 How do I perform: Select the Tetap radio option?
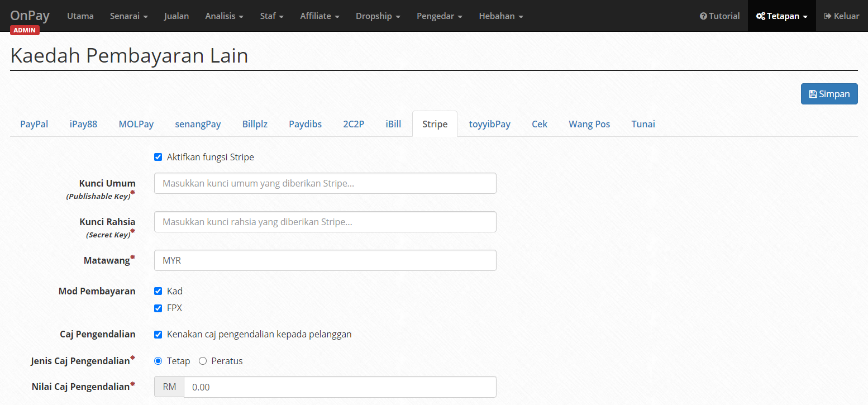(158, 361)
